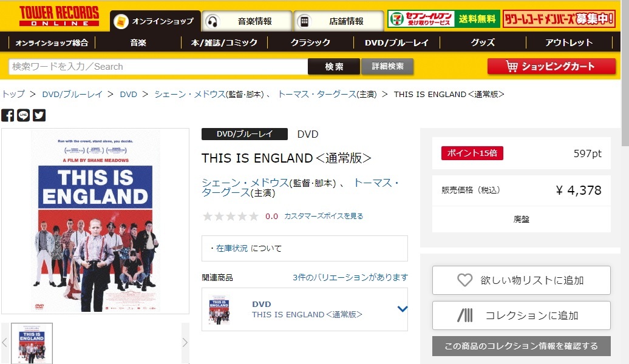Rate with the five-star rating icons

point(230,217)
